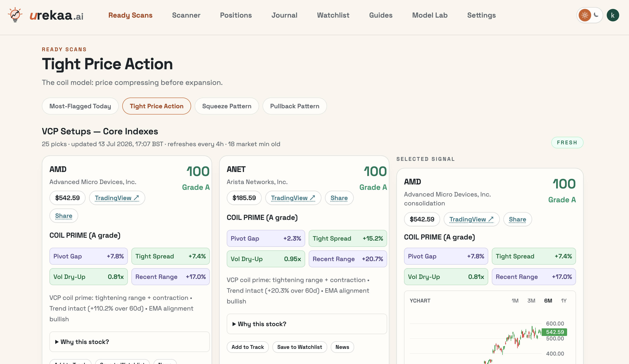Click the AMD ticker on the first list card

pyautogui.click(x=58, y=169)
